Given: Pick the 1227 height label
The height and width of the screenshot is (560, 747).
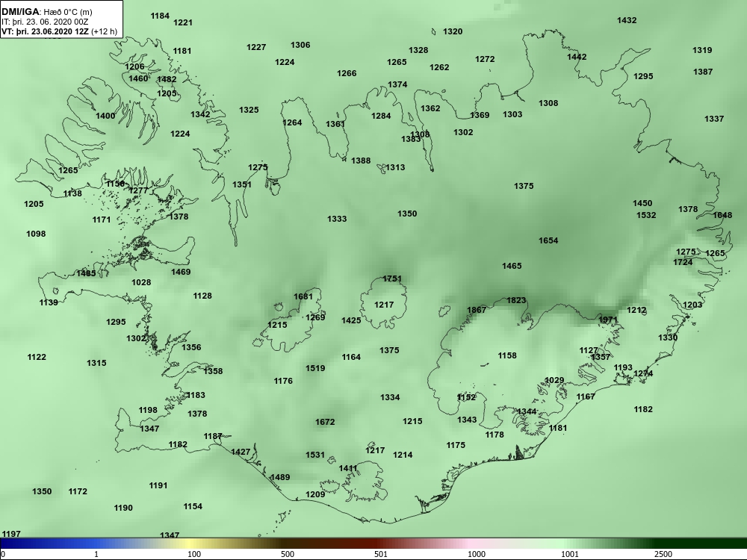Looking at the screenshot, I should click(256, 47).
